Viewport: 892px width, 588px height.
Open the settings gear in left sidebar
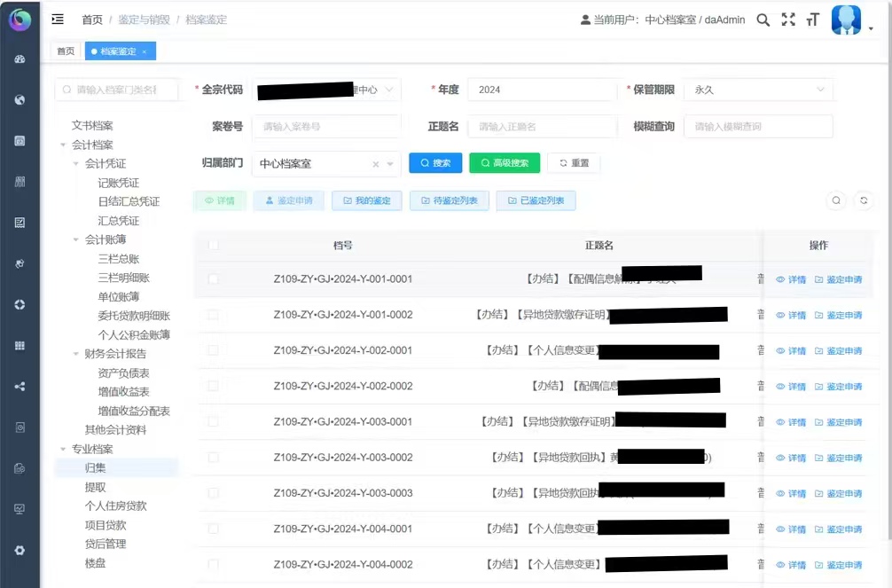(20, 550)
